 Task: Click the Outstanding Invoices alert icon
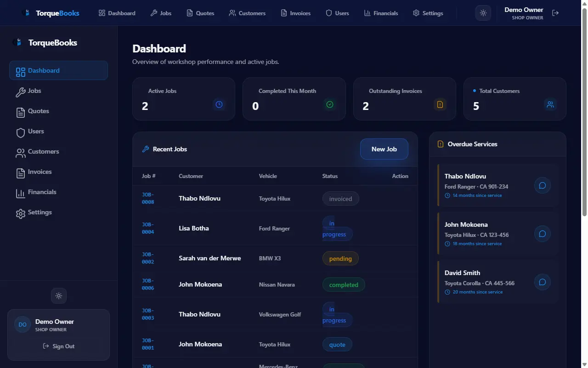[440, 104]
